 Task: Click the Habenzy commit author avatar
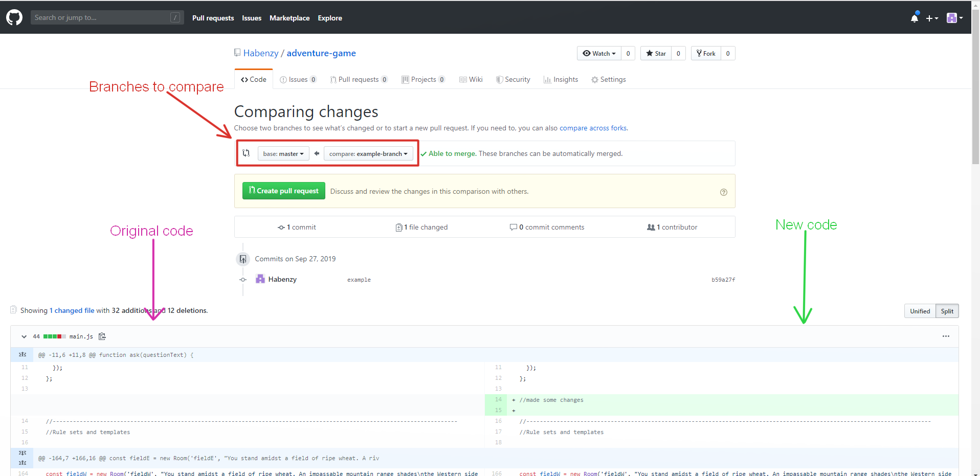(x=260, y=279)
